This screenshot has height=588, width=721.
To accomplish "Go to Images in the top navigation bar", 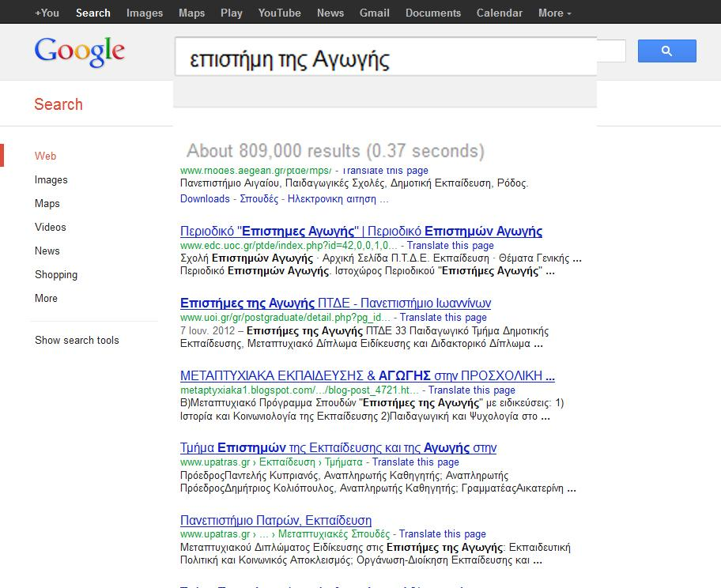I will point(145,13).
